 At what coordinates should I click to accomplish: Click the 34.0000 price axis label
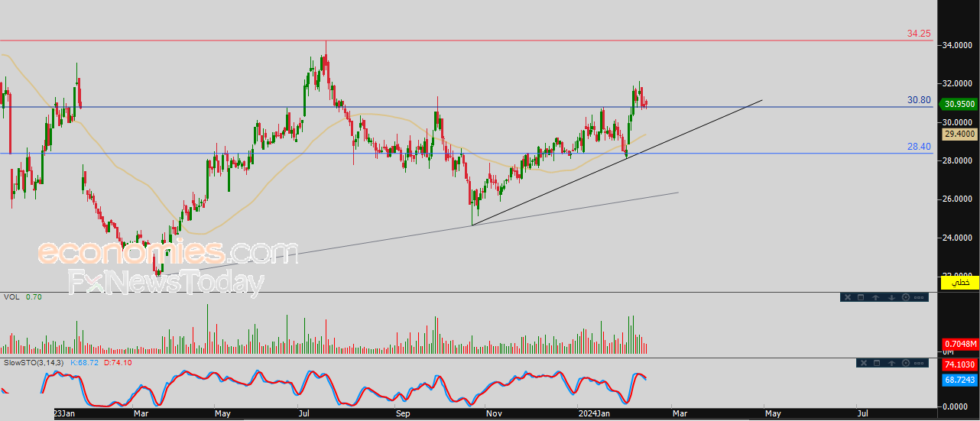click(x=957, y=45)
